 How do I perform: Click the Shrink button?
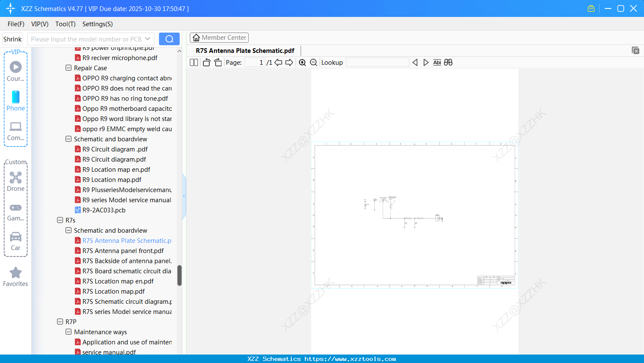click(13, 39)
